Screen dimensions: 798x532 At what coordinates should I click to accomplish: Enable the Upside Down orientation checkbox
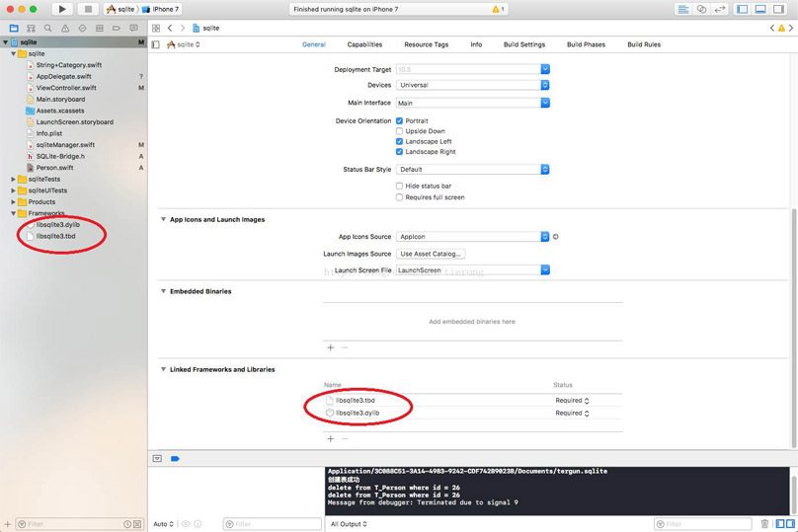click(399, 131)
